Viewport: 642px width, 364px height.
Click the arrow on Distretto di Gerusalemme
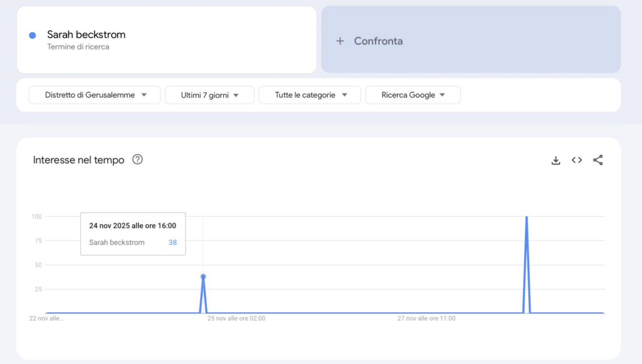pyautogui.click(x=144, y=95)
